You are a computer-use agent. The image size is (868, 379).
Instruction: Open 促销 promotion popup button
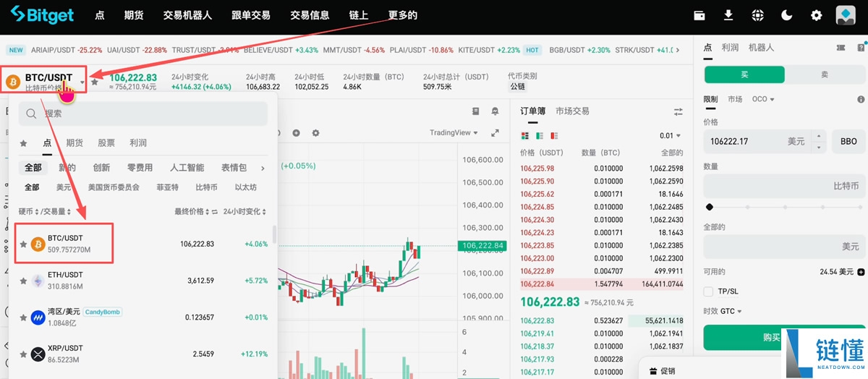tap(662, 370)
